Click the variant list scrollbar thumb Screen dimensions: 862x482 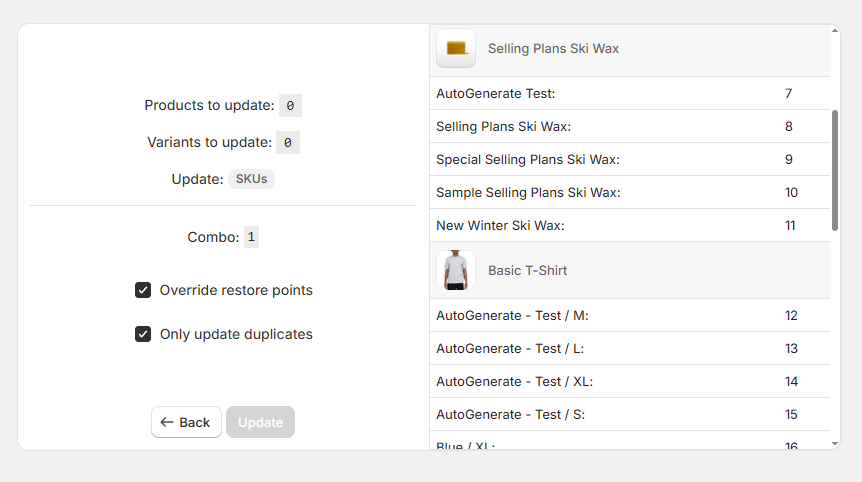(835, 170)
